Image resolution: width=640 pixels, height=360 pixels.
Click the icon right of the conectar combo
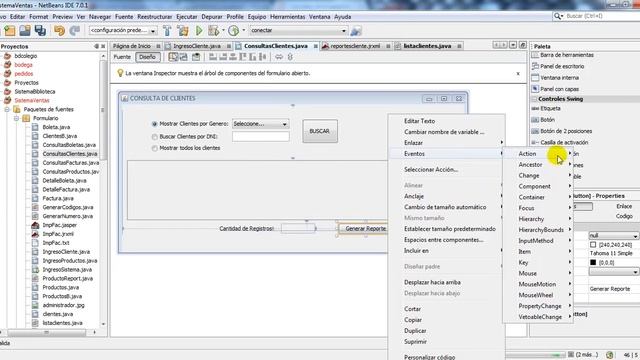click(356, 31)
